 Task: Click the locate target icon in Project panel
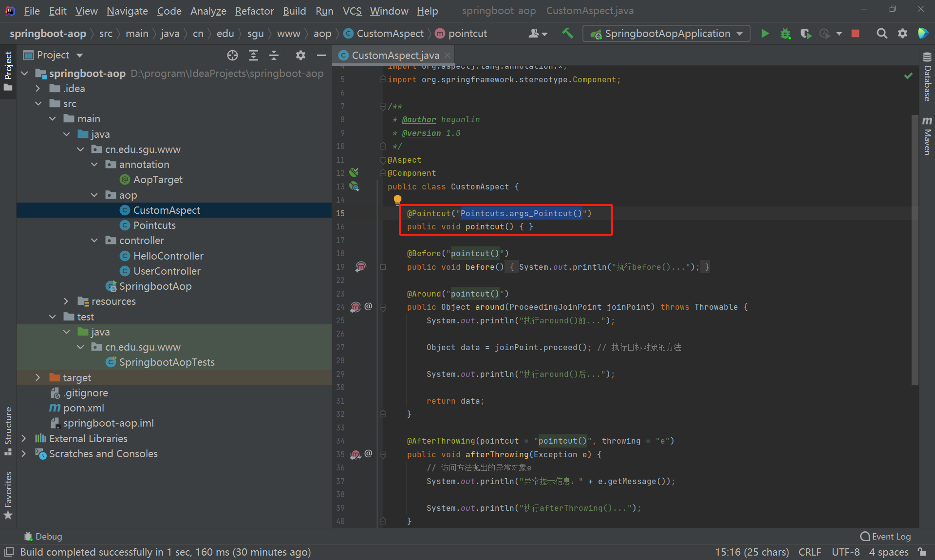232,55
